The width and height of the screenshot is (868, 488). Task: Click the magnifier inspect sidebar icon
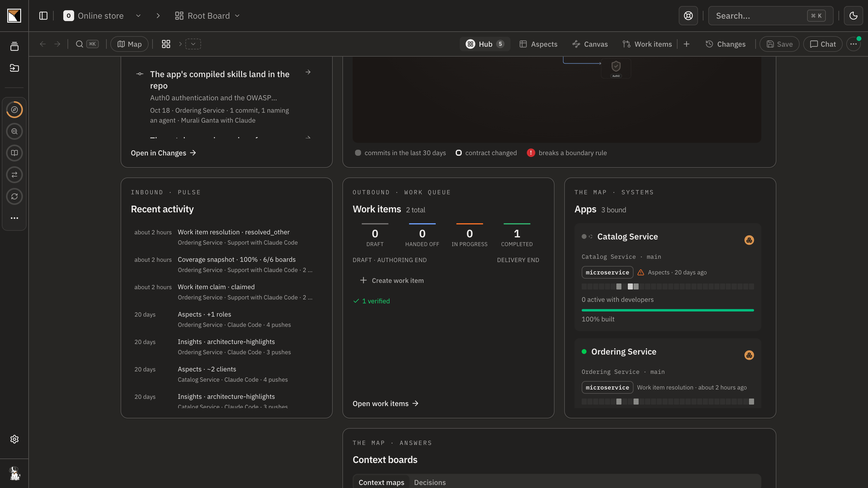[x=14, y=131]
